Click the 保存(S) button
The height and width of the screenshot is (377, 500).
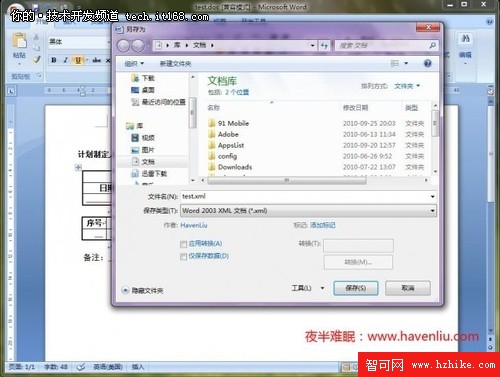click(x=356, y=288)
